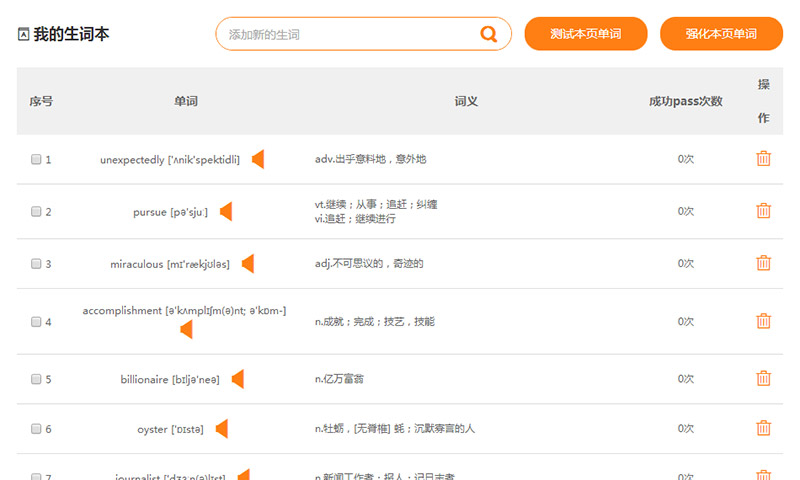Click the search magnifier icon
This screenshot has height=480, width=800.
[488, 34]
